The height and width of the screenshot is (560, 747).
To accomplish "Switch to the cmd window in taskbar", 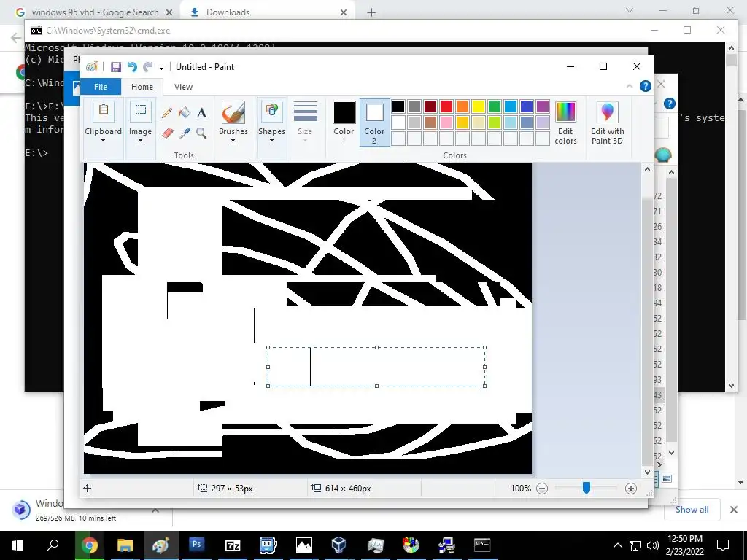I will (x=482, y=545).
